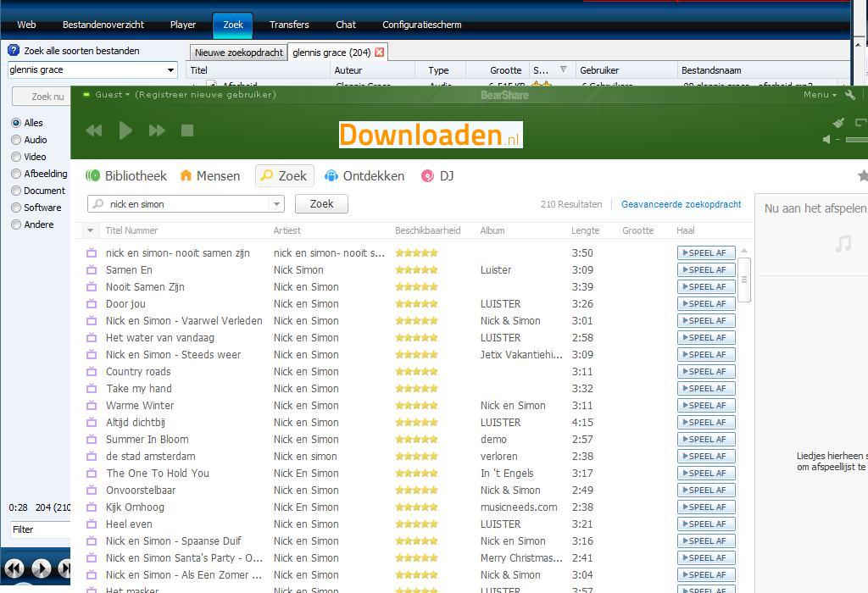Viewport: 868px width, 593px height.
Task: Click the rewind button in the background player
Action: (x=14, y=568)
